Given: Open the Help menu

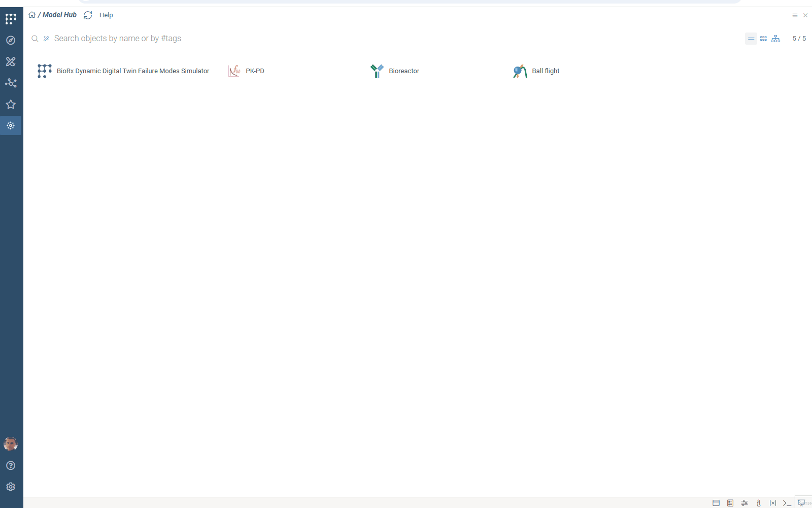Looking at the screenshot, I should 106,15.
